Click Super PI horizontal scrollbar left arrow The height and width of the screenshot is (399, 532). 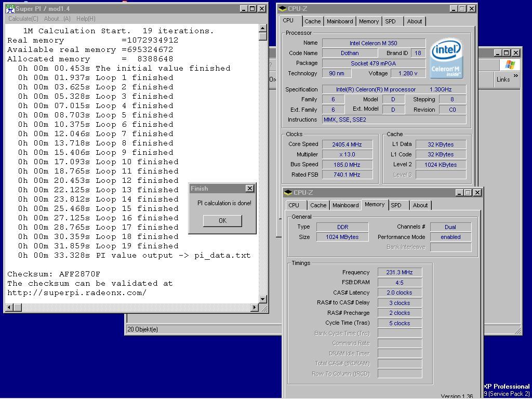(9, 308)
